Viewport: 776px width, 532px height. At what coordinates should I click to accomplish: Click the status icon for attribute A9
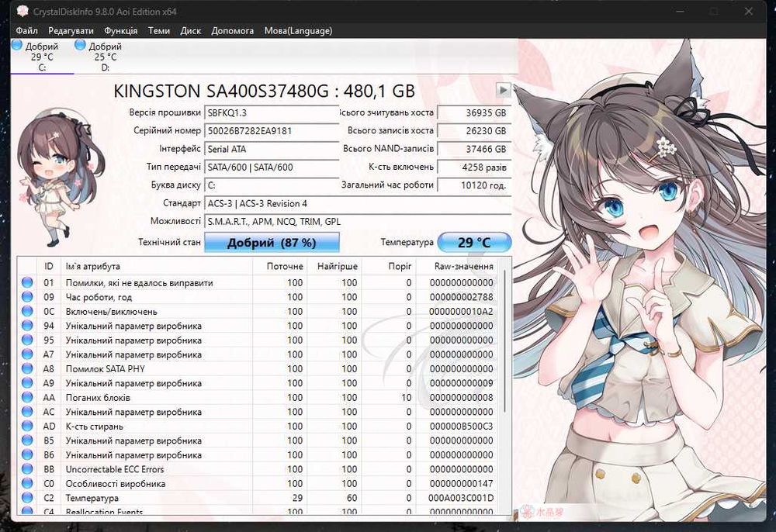pyautogui.click(x=27, y=382)
